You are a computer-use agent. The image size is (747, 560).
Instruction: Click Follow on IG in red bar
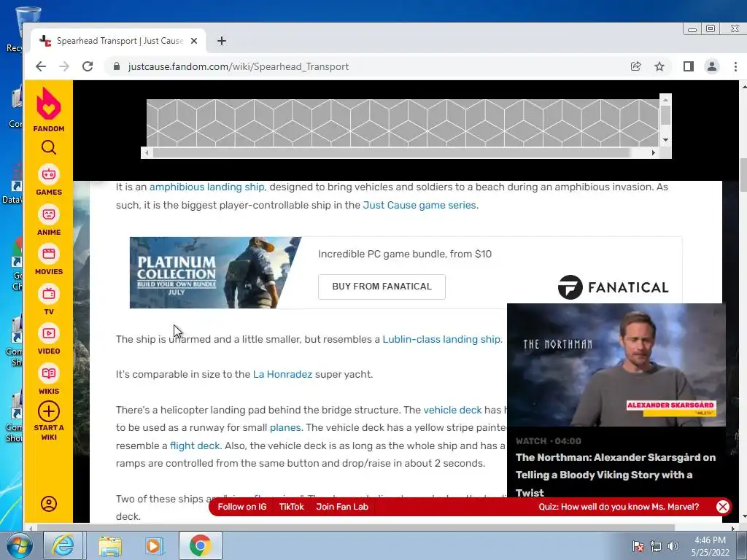(x=242, y=507)
